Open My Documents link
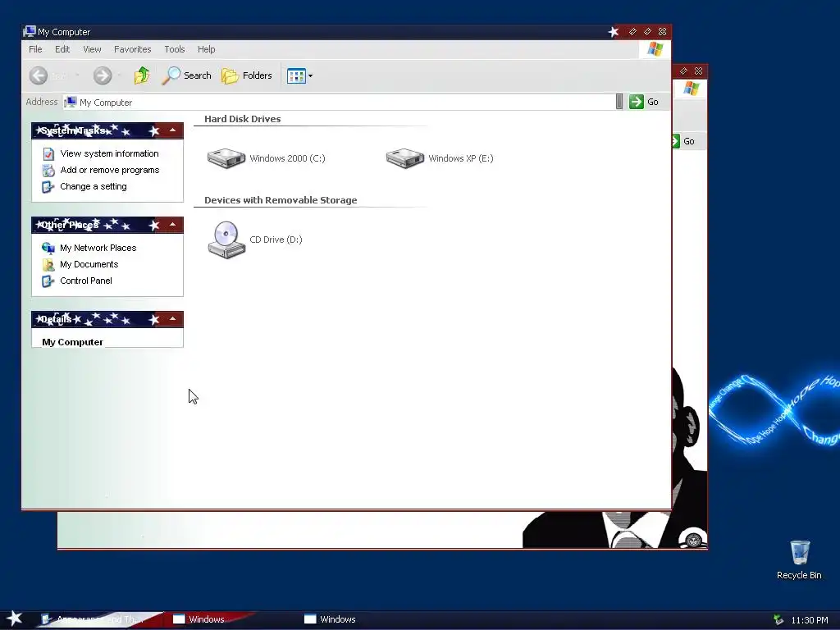The height and width of the screenshot is (630, 840). 89,264
